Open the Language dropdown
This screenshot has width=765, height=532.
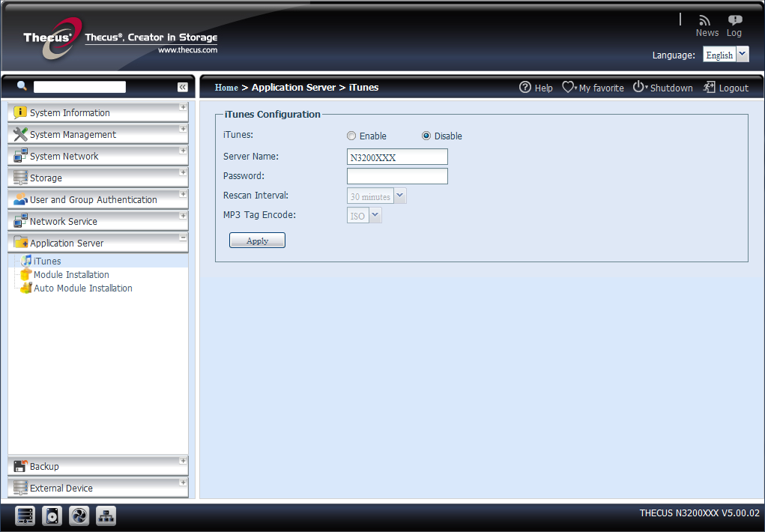click(743, 54)
